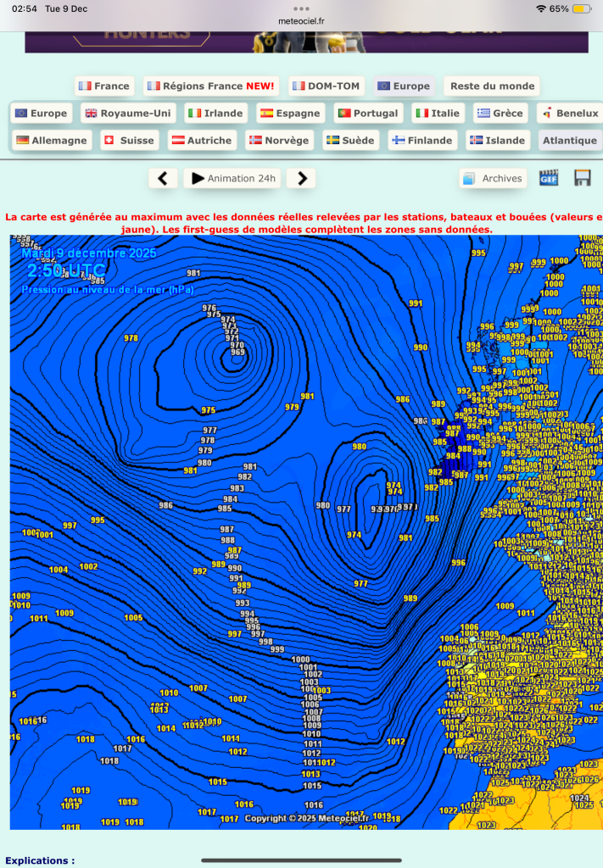
Task: Choose Reste du monde tab
Action: (x=492, y=86)
